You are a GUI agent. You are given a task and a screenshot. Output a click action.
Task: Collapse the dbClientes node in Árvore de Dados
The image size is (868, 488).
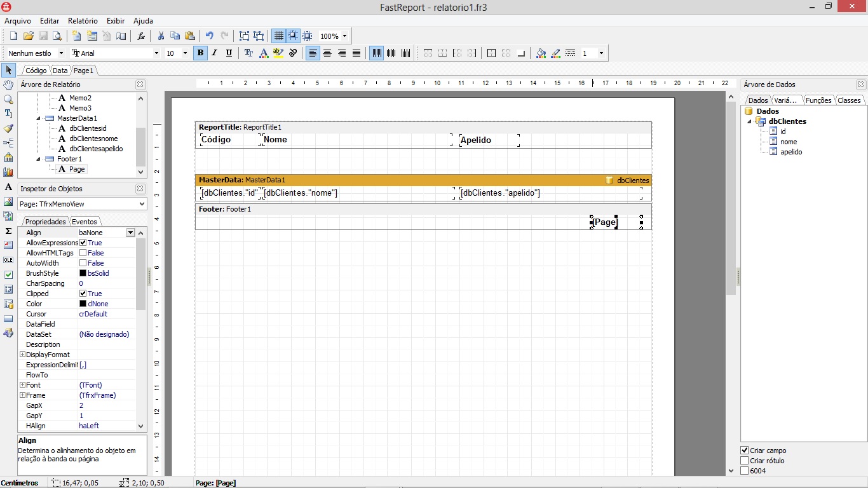coord(749,121)
